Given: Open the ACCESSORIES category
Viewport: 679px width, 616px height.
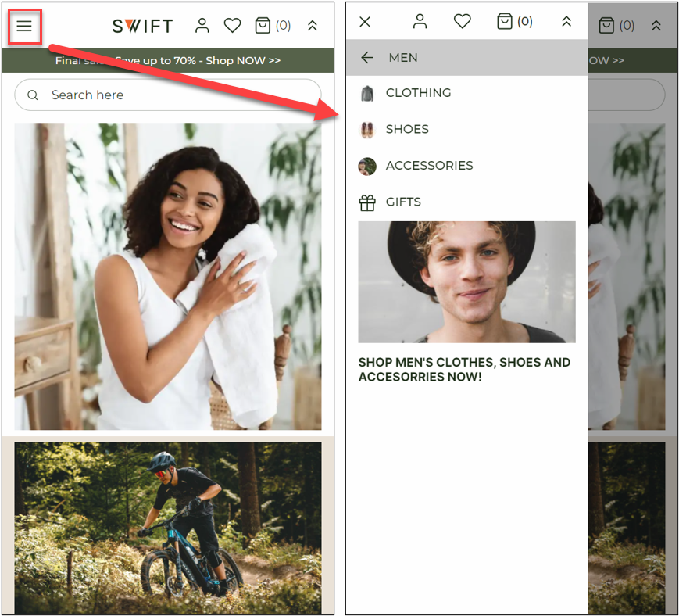Looking at the screenshot, I should point(429,166).
